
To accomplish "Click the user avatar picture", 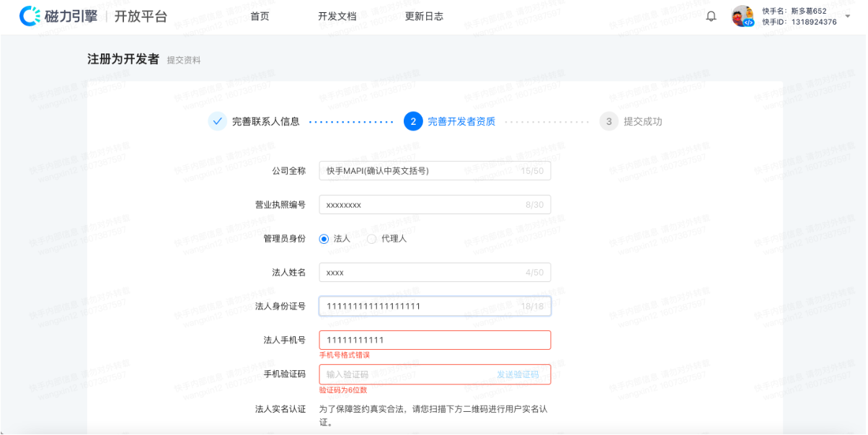I will [x=742, y=16].
